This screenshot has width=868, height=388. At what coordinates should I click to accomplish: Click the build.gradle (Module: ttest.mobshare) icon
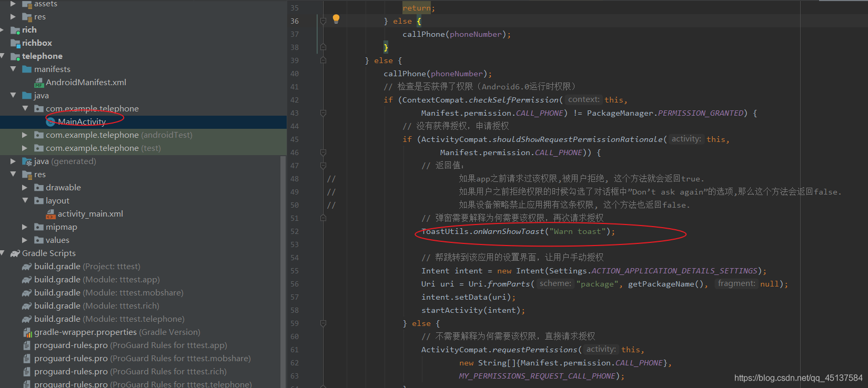[x=27, y=293]
